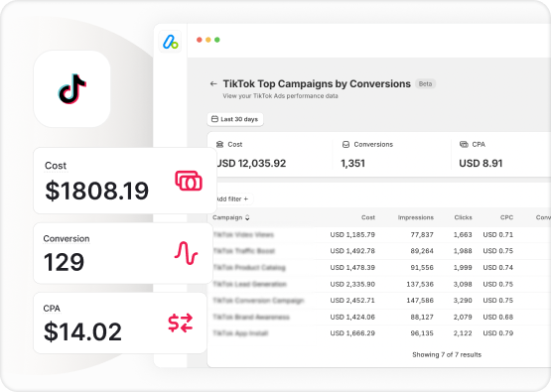Click impressions cell 77,837
The height and width of the screenshot is (392, 551).
tap(422, 234)
